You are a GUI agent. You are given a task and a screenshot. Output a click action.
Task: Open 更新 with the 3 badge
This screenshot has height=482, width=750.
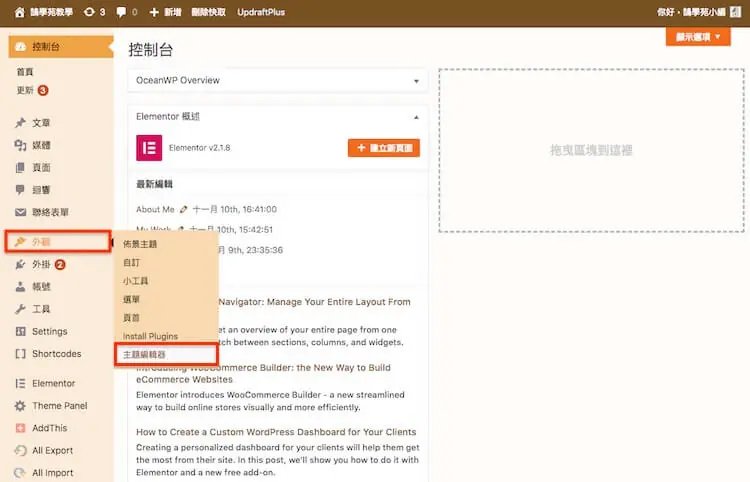(x=32, y=90)
